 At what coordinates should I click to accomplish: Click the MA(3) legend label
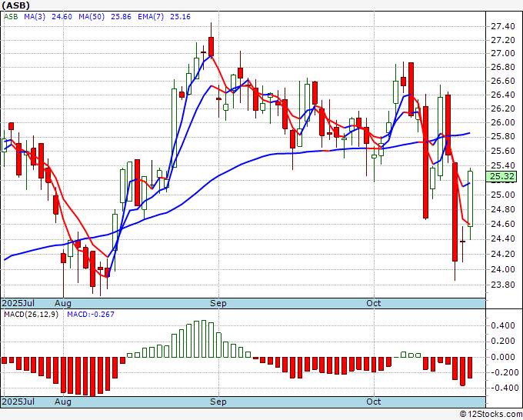tap(35, 17)
